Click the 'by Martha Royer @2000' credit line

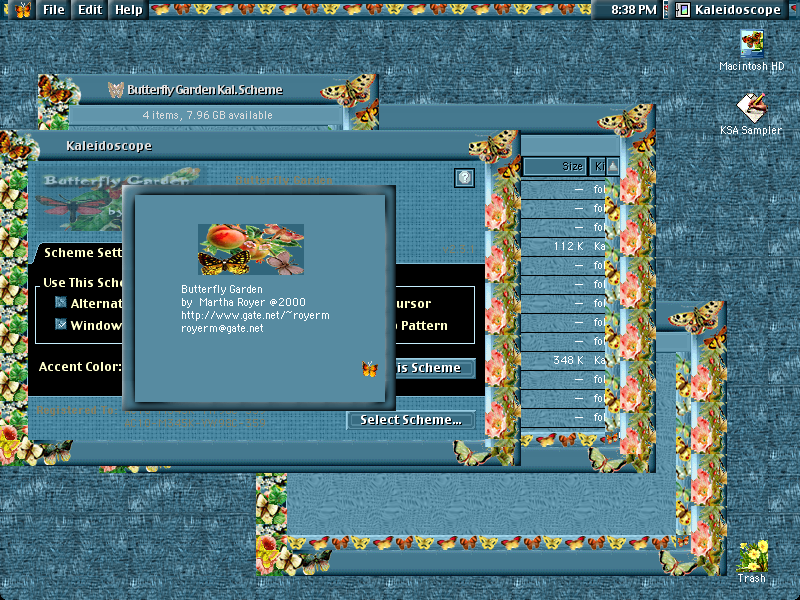tap(243, 303)
